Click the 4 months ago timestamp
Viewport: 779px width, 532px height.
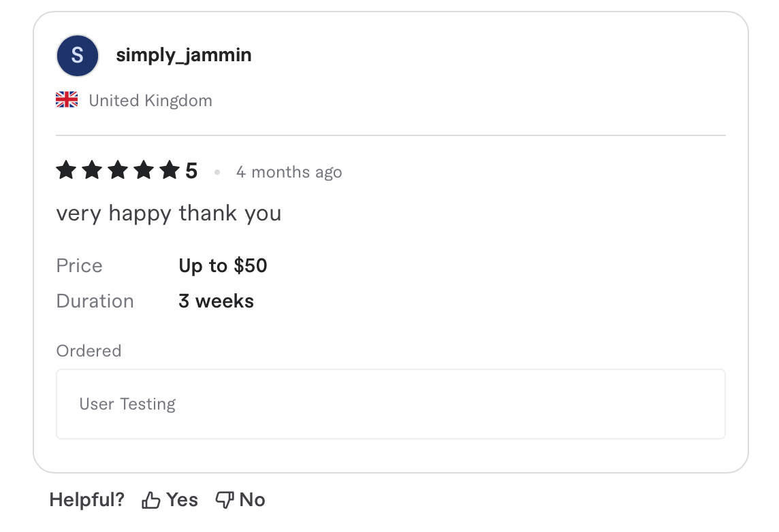289,172
